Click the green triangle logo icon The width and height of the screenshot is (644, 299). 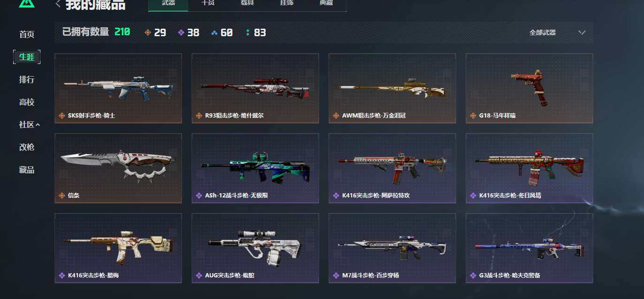pos(27,4)
